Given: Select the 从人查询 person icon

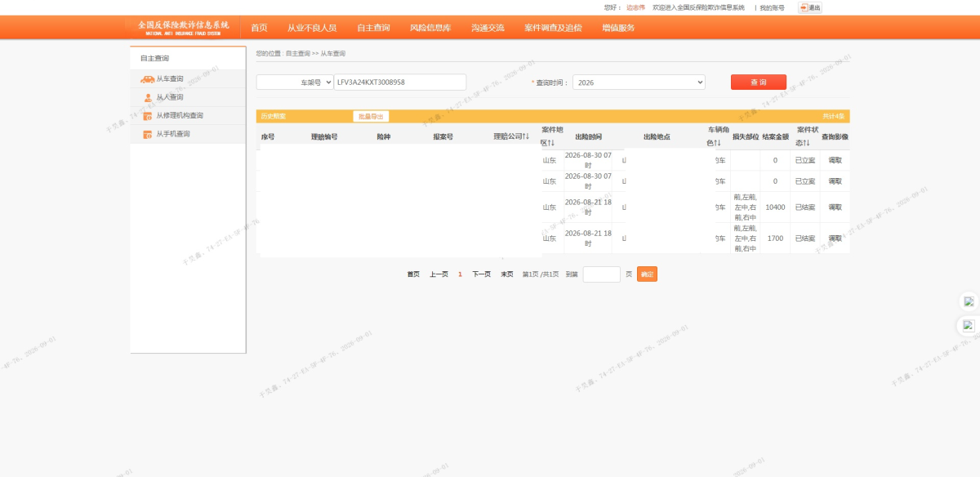Looking at the screenshot, I should click(148, 97).
